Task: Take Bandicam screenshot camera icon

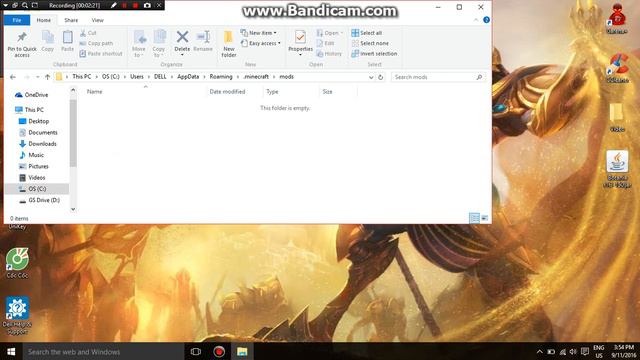Action: click(147, 5)
